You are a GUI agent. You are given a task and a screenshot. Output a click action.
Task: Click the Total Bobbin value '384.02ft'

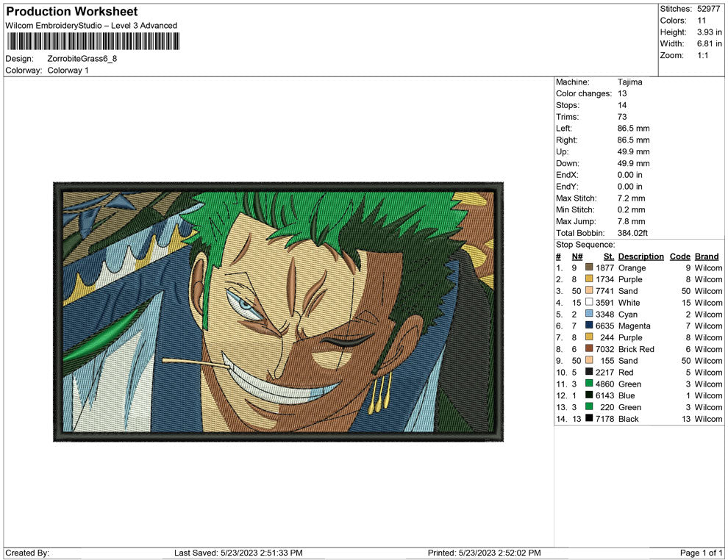point(632,233)
